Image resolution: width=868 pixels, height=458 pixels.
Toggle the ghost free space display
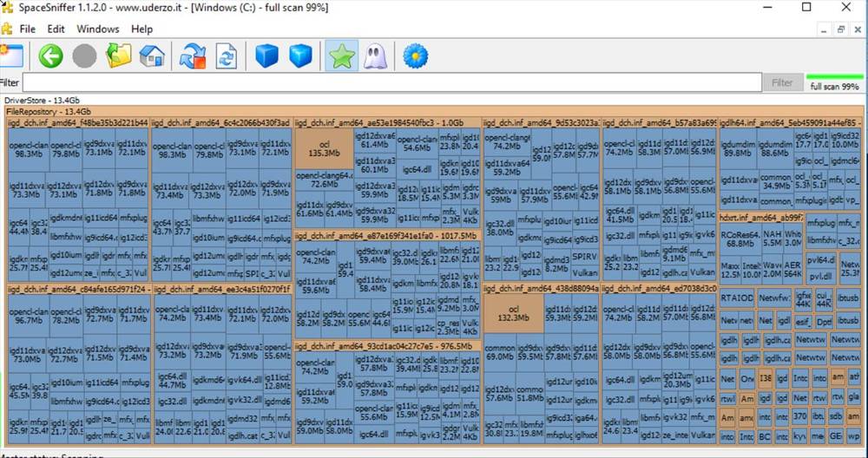(x=374, y=56)
